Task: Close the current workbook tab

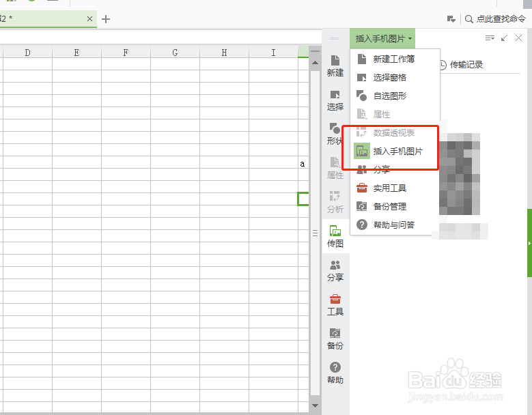Action: click(x=89, y=19)
